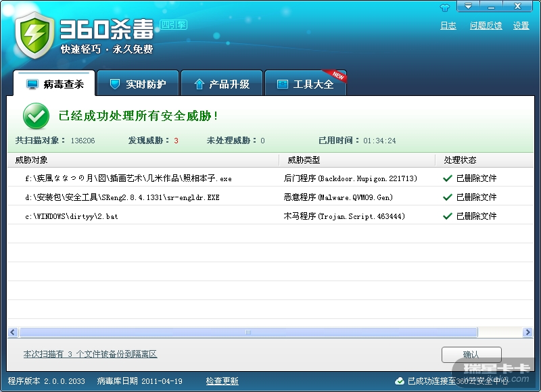This screenshot has width=541, height=392.
Task: Sort by the 威胁类型 column header
Action: coord(357,160)
